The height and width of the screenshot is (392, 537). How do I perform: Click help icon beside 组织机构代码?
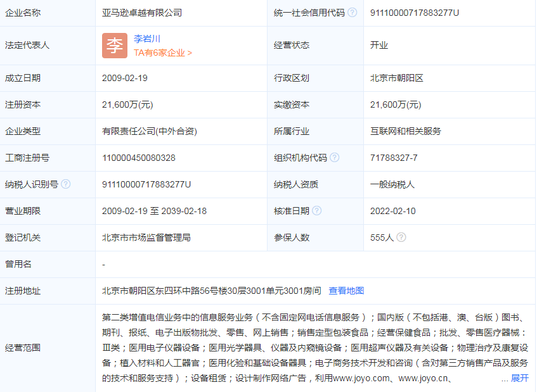335,157
